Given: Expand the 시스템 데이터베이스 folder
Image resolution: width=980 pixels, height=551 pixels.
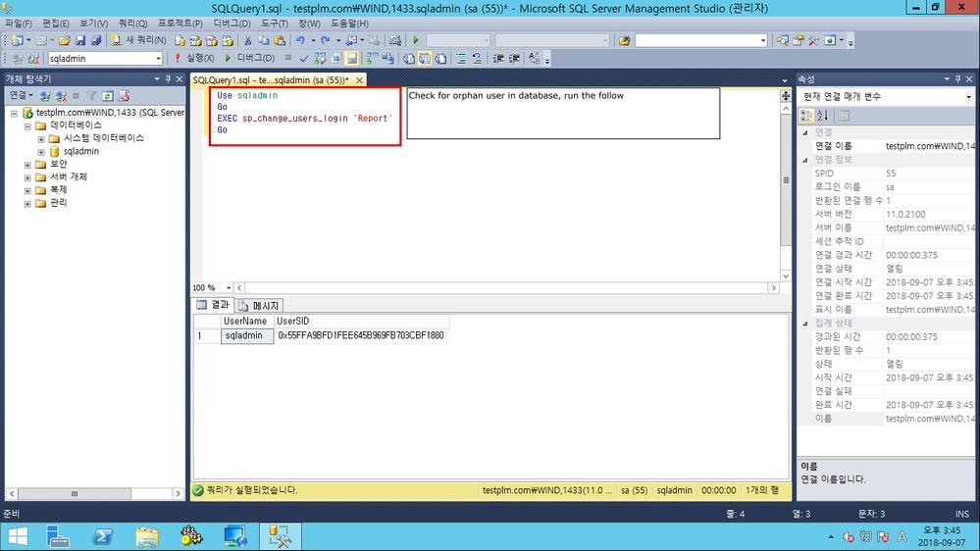Looking at the screenshot, I should pyautogui.click(x=41, y=138).
